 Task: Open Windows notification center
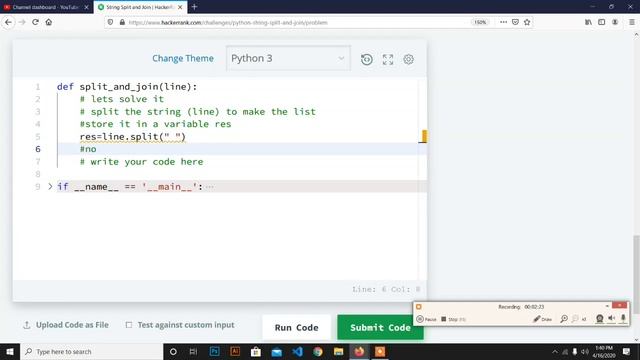627,351
